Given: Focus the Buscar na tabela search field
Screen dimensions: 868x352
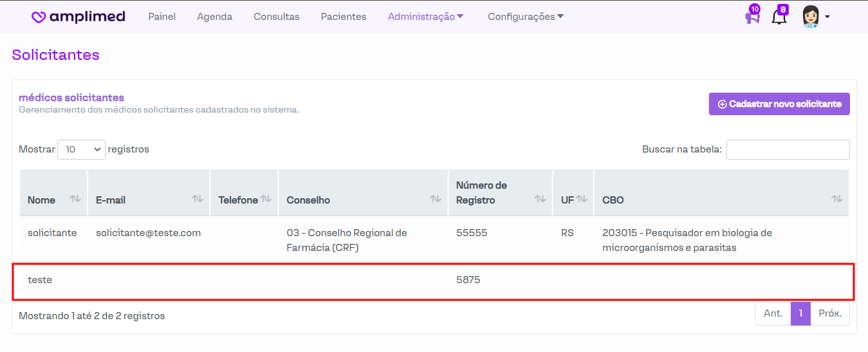Looking at the screenshot, I should click(788, 149).
